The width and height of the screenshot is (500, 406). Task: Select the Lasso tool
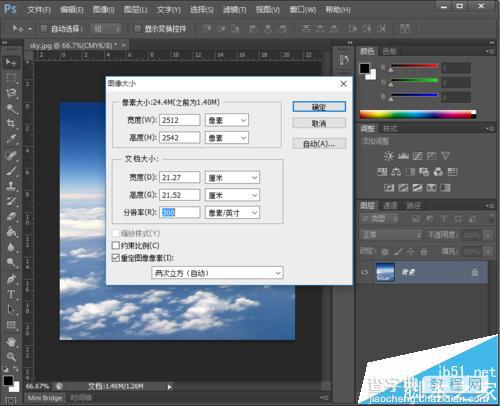pyautogui.click(x=11, y=93)
